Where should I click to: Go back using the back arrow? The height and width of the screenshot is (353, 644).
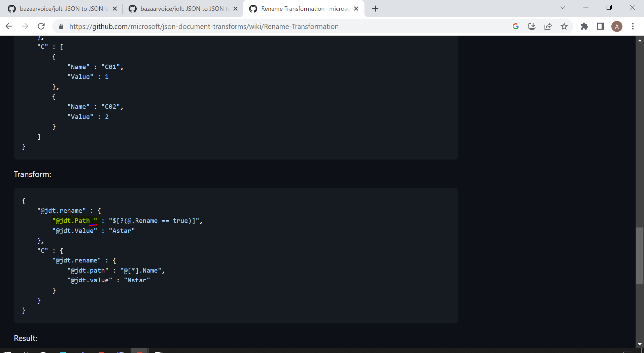click(8, 26)
